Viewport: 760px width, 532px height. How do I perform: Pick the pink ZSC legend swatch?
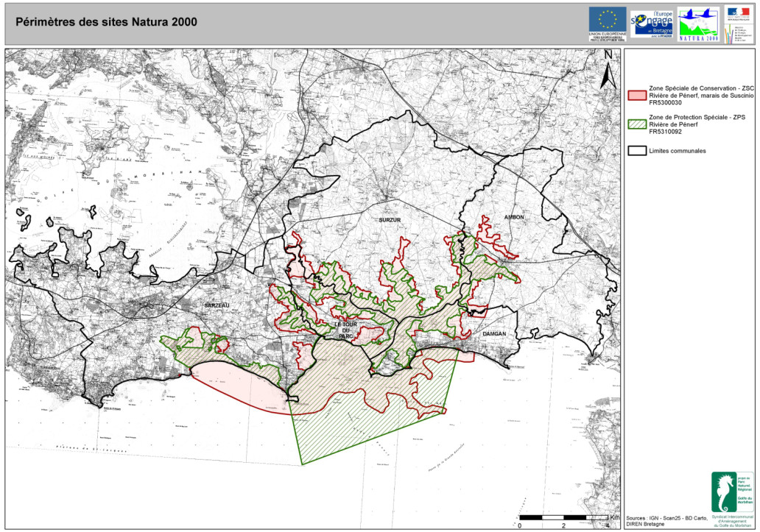point(636,96)
